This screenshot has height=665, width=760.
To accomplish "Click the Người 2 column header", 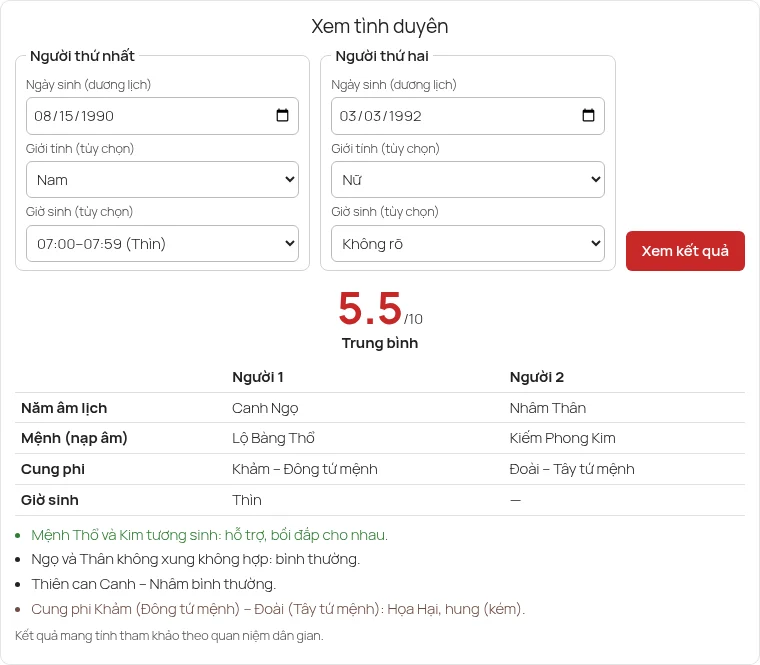I will pyautogui.click(x=537, y=377).
